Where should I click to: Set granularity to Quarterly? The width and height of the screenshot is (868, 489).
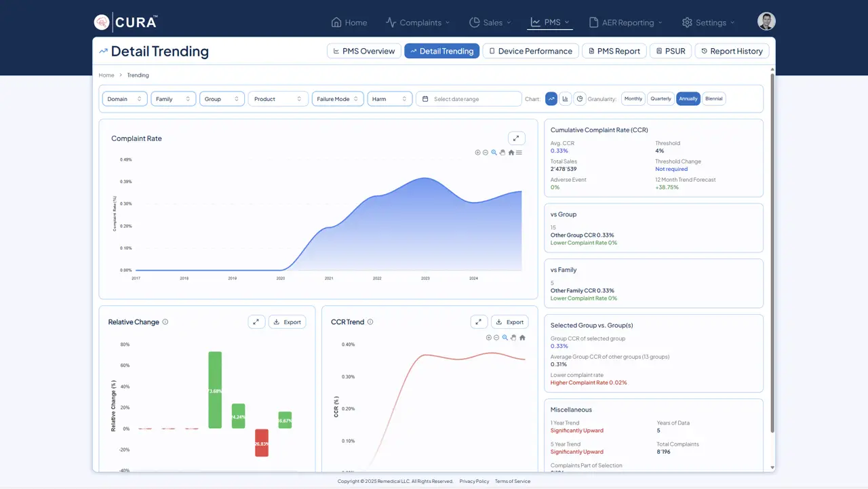(x=660, y=99)
